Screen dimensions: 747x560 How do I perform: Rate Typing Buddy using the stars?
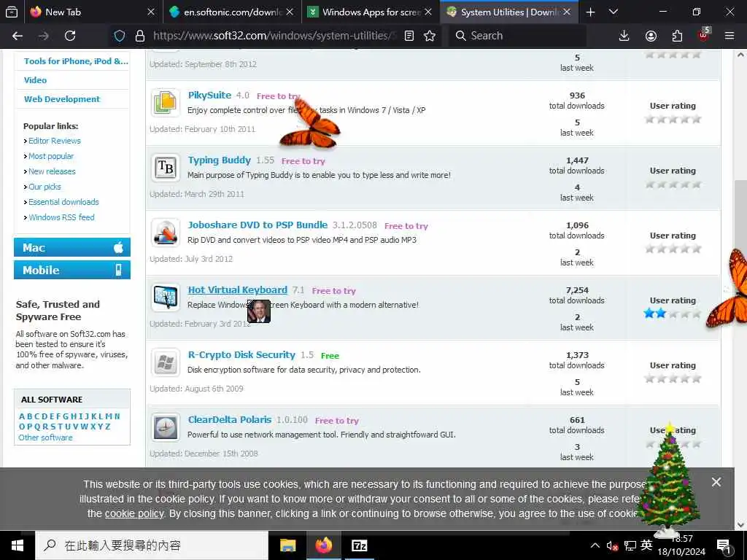[x=673, y=184]
